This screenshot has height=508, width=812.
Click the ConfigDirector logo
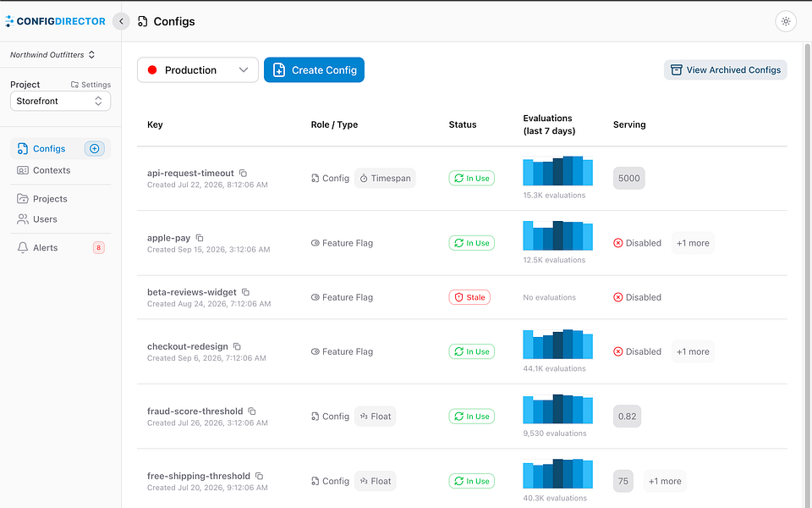[x=56, y=21]
